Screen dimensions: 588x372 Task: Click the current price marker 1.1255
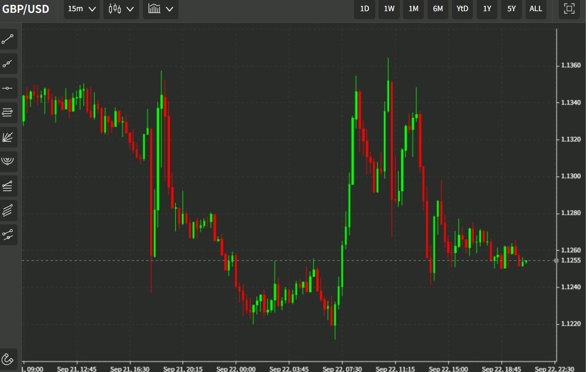point(570,260)
